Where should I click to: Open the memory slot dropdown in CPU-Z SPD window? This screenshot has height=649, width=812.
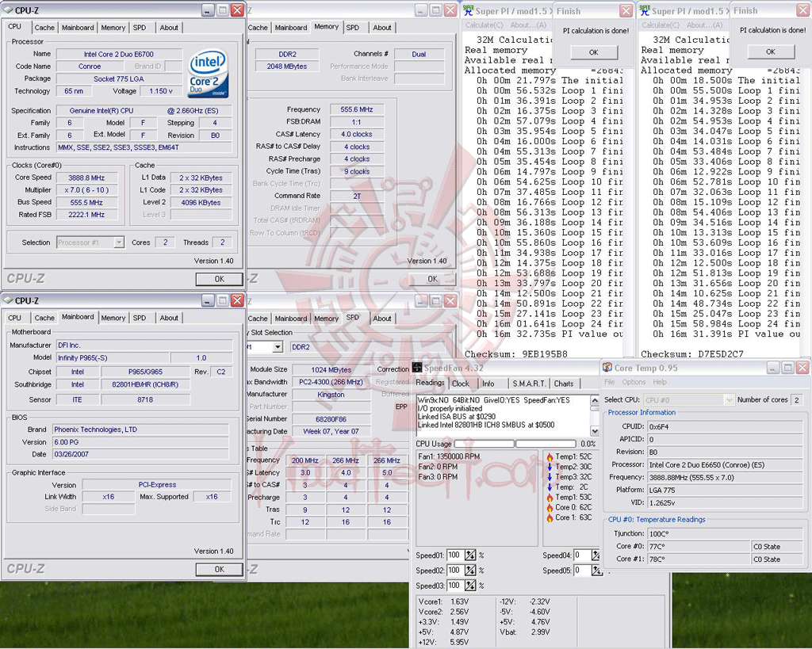278,347
